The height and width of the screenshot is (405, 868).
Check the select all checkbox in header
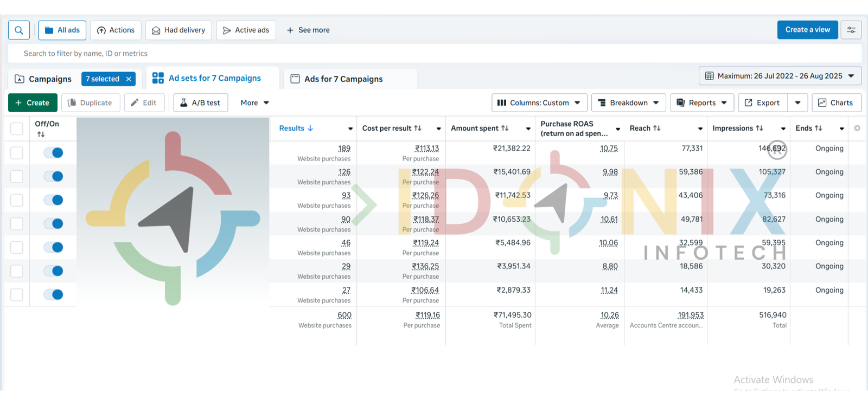pyautogui.click(x=17, y=129)
